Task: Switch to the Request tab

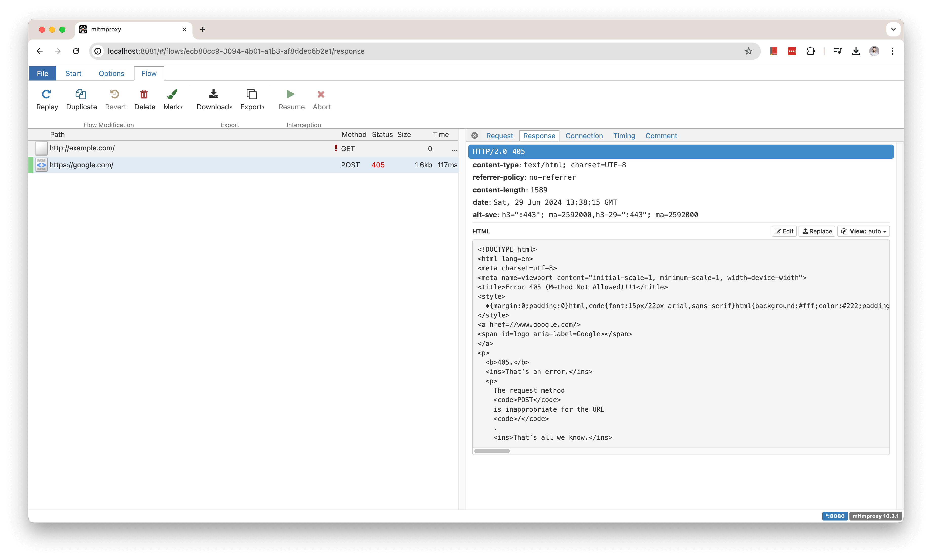Action: (499, 136)
